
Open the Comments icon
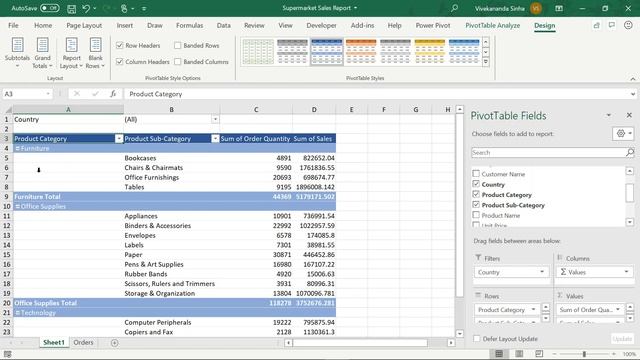[x=611, y=25]
